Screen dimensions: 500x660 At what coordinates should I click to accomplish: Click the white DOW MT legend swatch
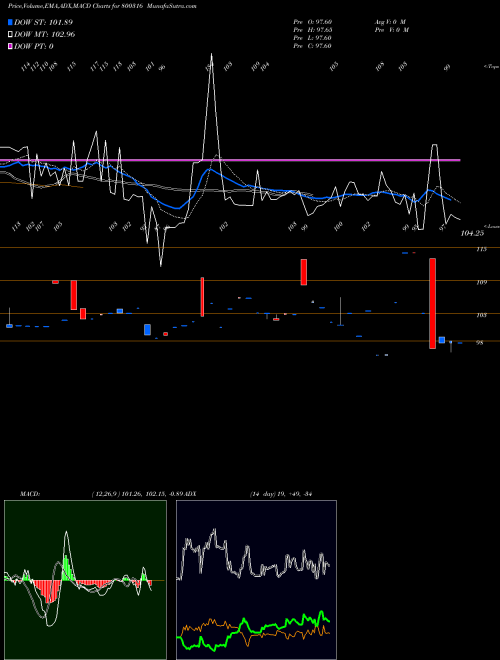(10, 35)
